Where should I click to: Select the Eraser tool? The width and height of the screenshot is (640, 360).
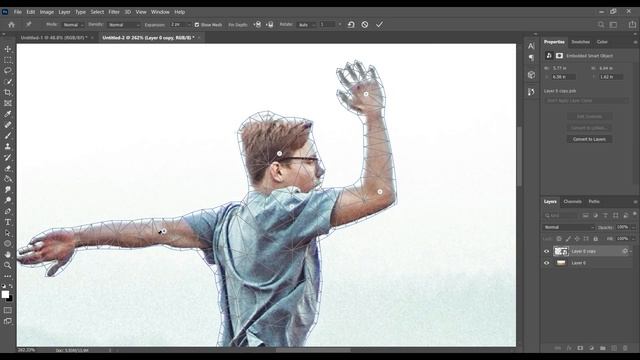coord(8,168)
